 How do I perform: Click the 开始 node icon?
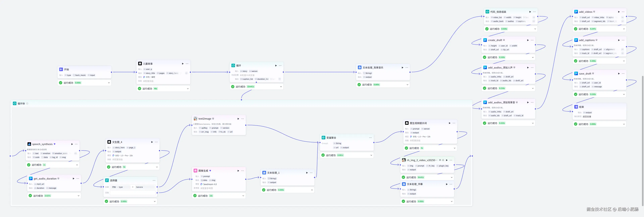[61, 69]
